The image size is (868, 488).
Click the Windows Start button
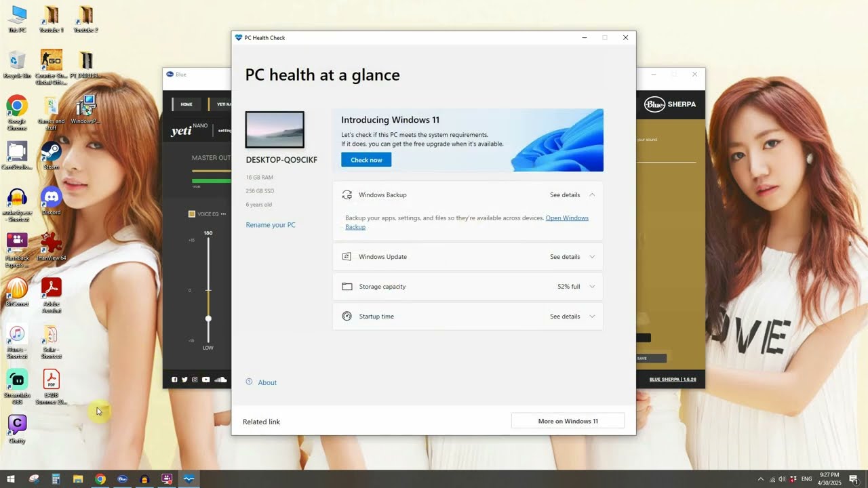coord(11,479)
